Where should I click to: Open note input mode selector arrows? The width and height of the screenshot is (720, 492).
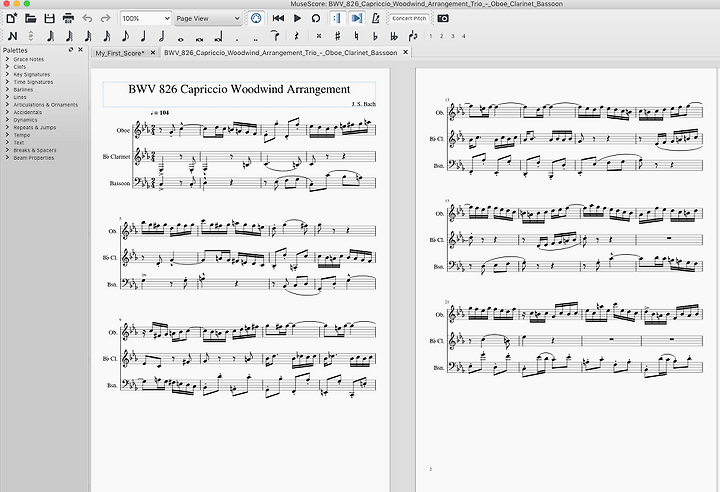coord(31,36)
